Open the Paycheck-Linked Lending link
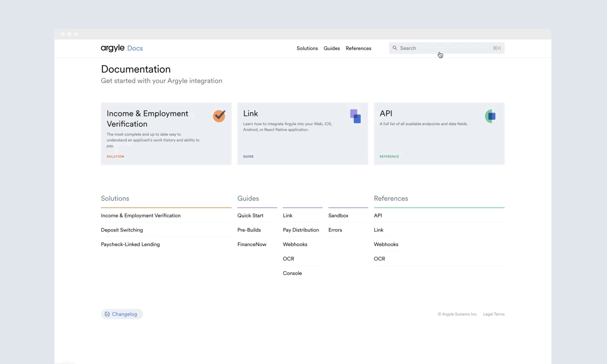The image size is (607, 364). coord(130,244)
